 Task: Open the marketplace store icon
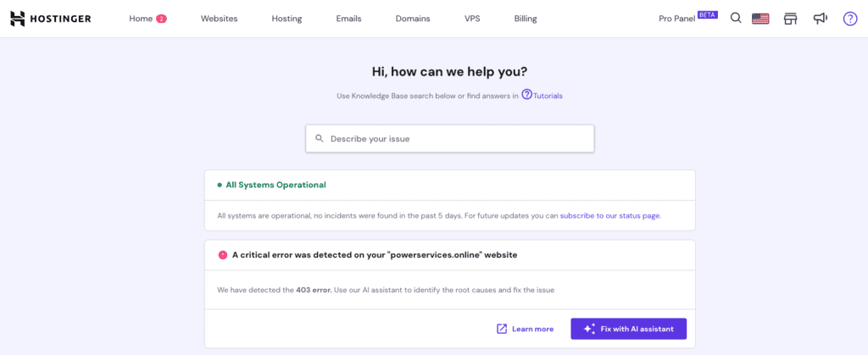tap(791, 19)
